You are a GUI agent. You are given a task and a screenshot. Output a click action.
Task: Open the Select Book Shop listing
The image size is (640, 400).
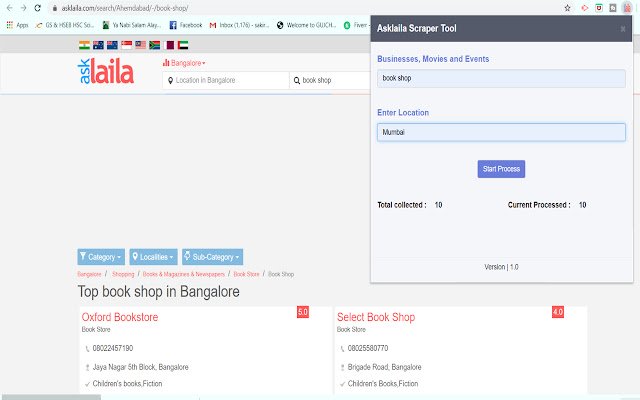tap(376, 317)
